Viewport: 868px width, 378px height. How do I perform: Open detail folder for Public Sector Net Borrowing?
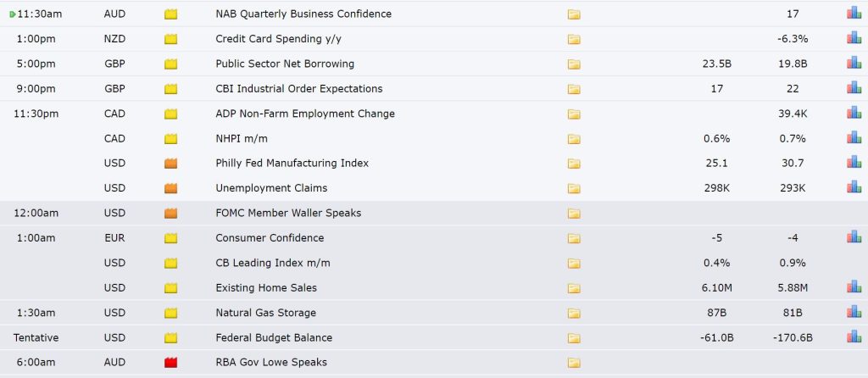pyautogui.click(x=574, y=64)
